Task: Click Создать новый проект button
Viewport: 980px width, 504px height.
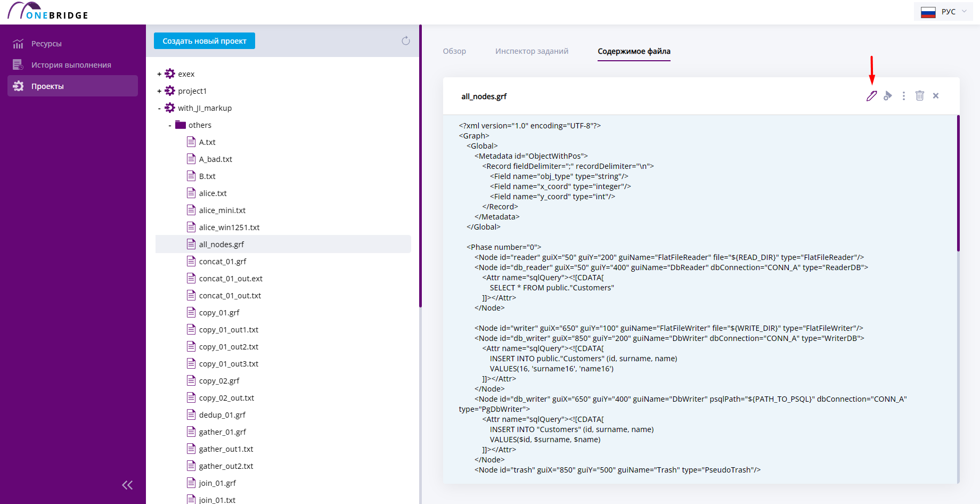Action: [x=205, y=41]
